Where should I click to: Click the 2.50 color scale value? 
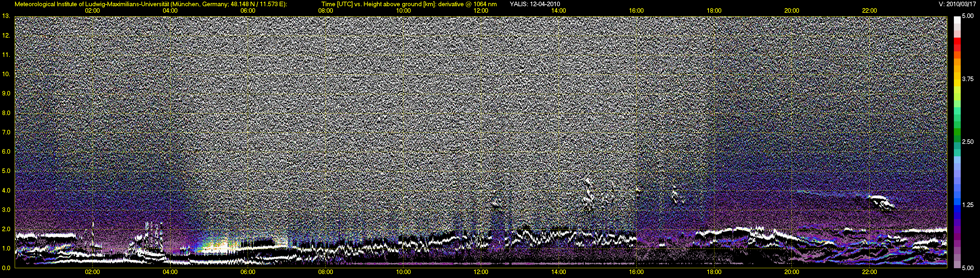pyautogui.click(x=968, y=142)
